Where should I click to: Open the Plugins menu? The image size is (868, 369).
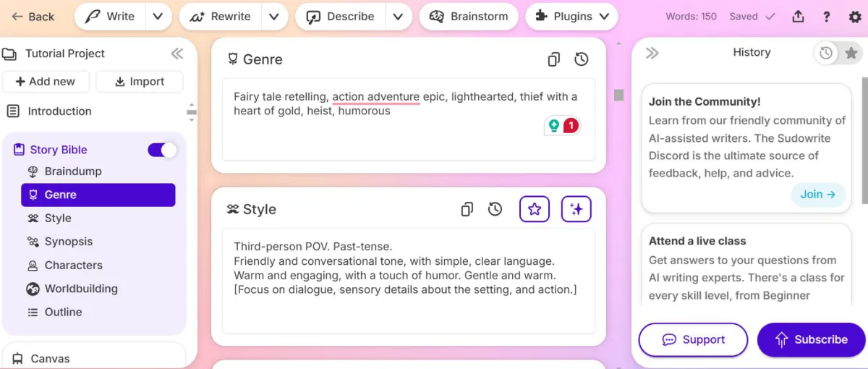(571, 17)
